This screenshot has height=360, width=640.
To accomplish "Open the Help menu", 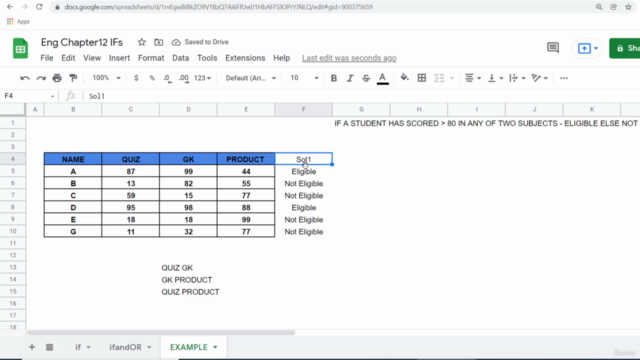I will 281,58.
